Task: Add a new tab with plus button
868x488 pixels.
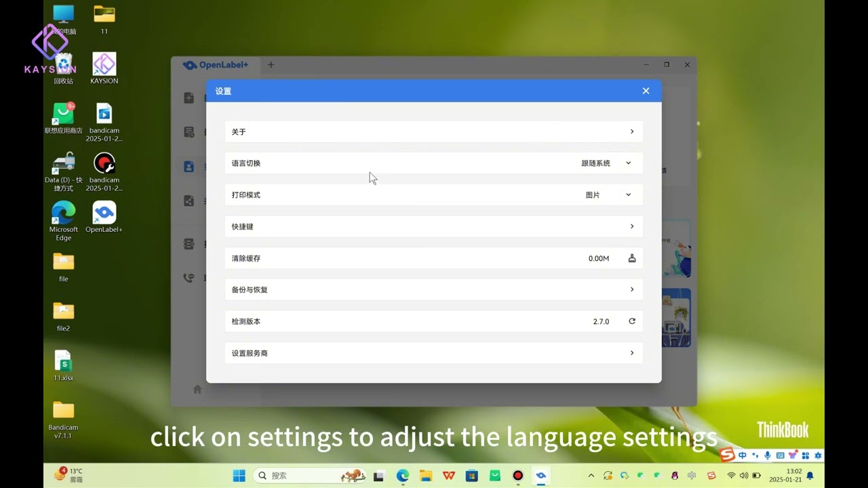Action: point(271,65)
